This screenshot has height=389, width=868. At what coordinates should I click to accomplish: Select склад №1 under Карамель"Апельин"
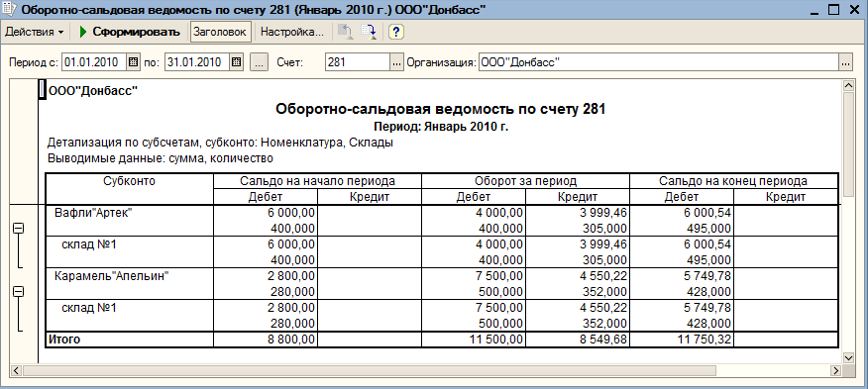click(x=89, y=308)
